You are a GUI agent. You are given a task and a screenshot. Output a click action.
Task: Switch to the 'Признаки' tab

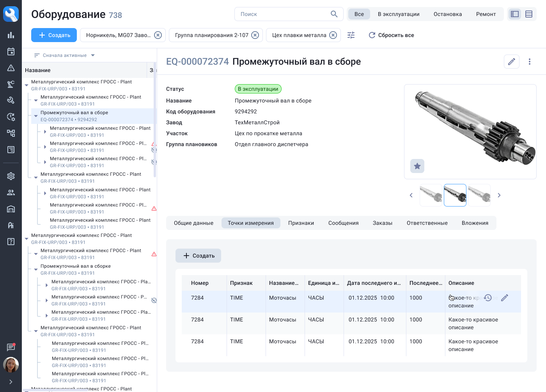301,223
